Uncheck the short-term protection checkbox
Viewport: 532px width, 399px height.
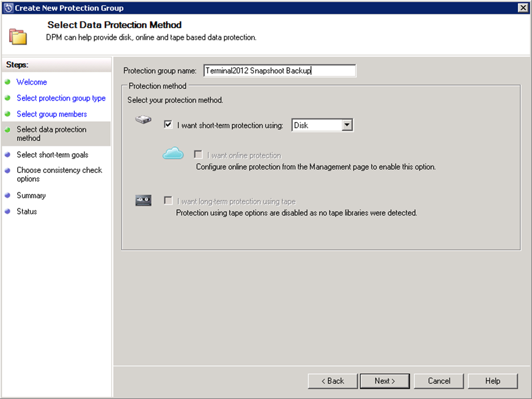[168, 124]
